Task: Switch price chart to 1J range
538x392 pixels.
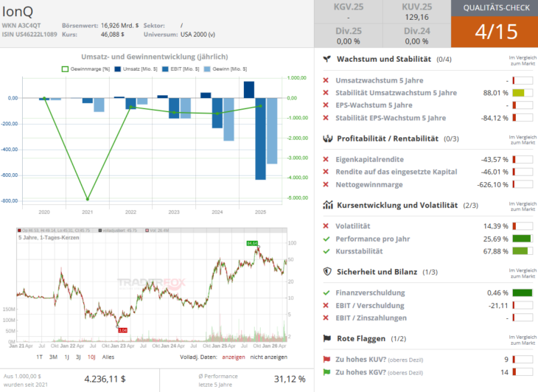Action: [66, 357]
